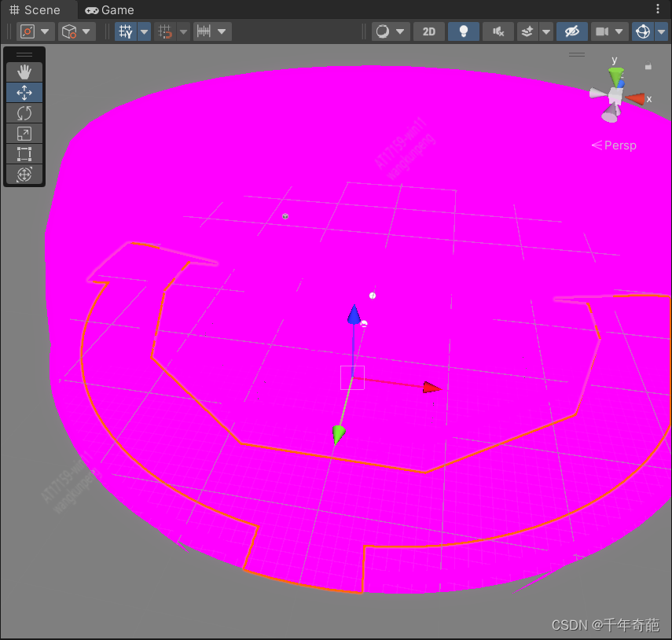The height and width of the screenshot is (640, 672).
Task: Toggle tool handle rotation cube button
Action: [69, 31]
